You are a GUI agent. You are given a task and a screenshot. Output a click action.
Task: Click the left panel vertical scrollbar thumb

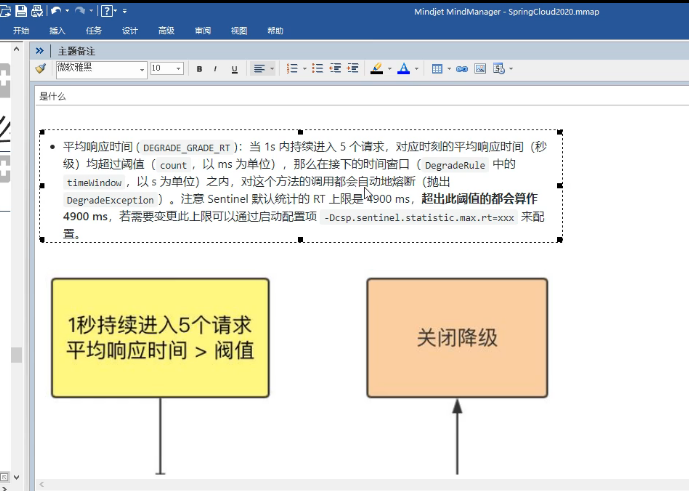[x=17, y=355]
